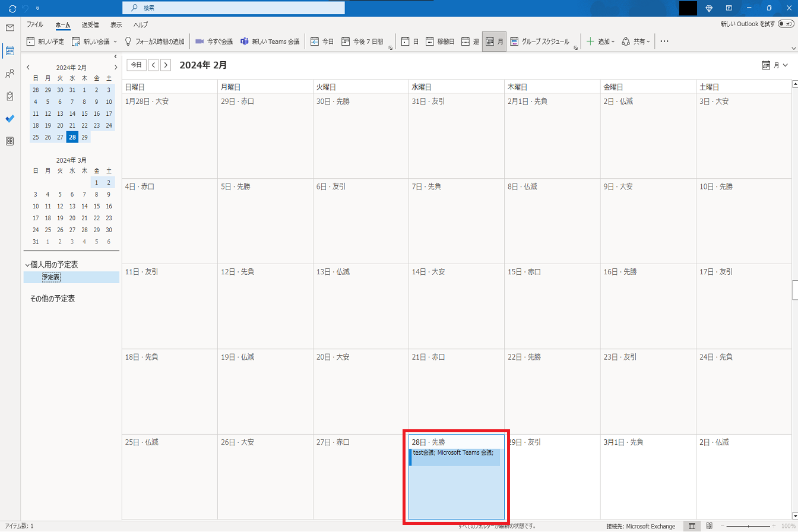
Task: Collapse the 個人用の予定表 calendar group
Action: 27,265
